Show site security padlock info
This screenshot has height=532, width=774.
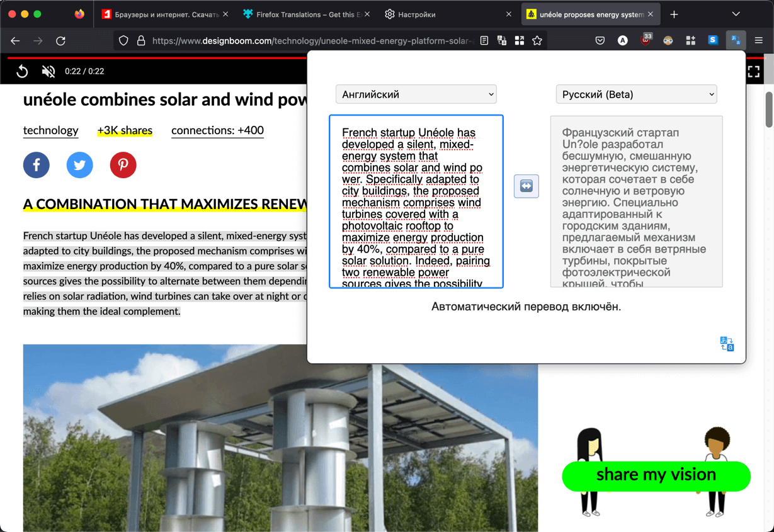pos(141,40)
